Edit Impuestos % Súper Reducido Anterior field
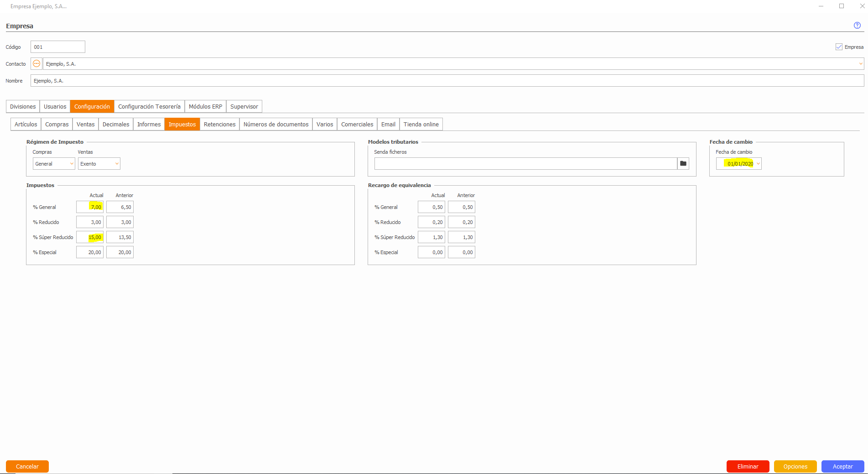This screenshot has width=868, height=474. [x=120, y=237]
